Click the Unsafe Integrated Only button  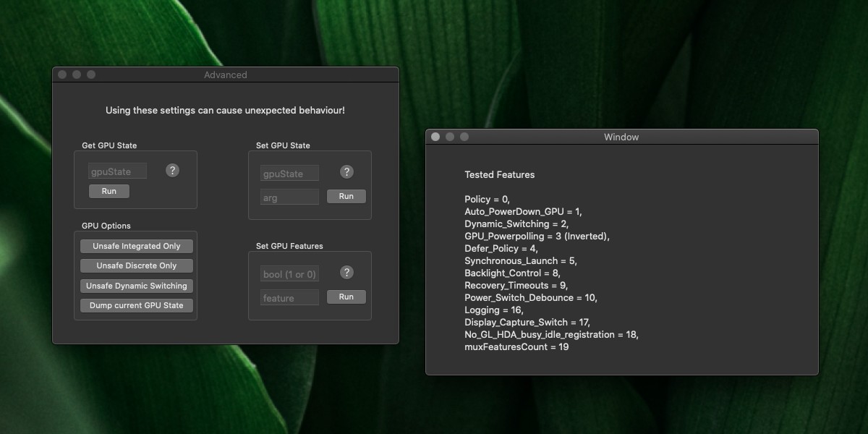click(x=137, y=247)
